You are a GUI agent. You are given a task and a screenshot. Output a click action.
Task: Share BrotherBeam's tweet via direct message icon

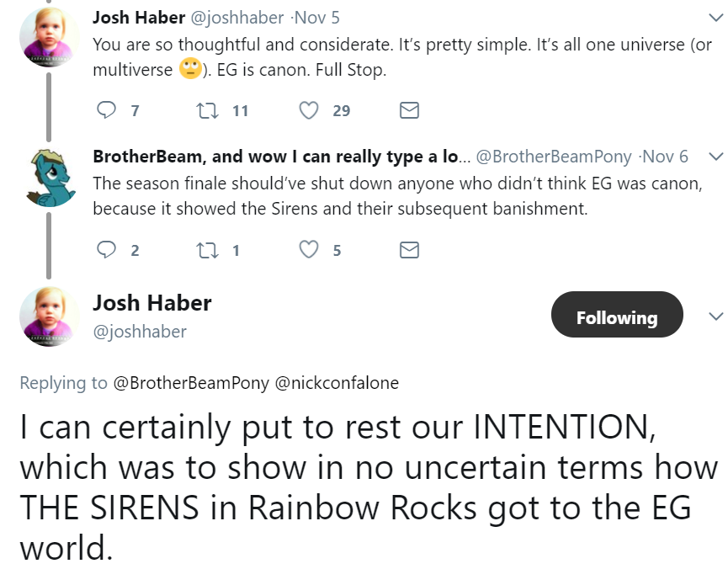coord(409,250)
